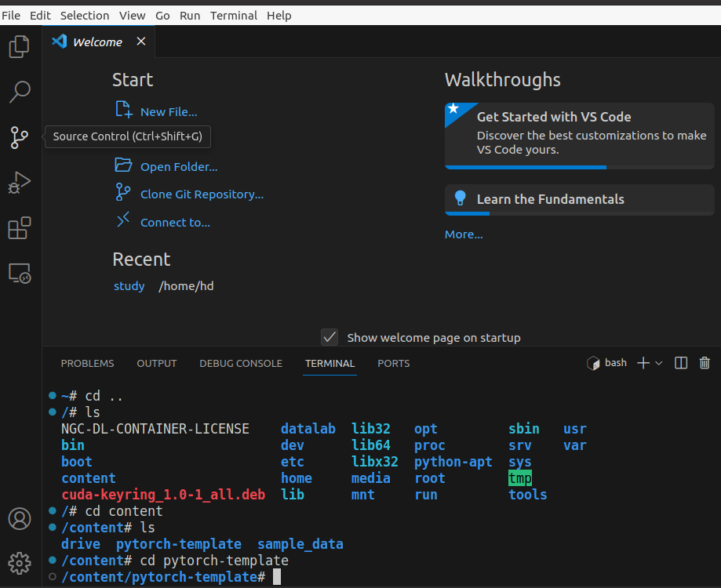Open recent folder study
Viewport: 721px width, 588px height.
[129, 285]
